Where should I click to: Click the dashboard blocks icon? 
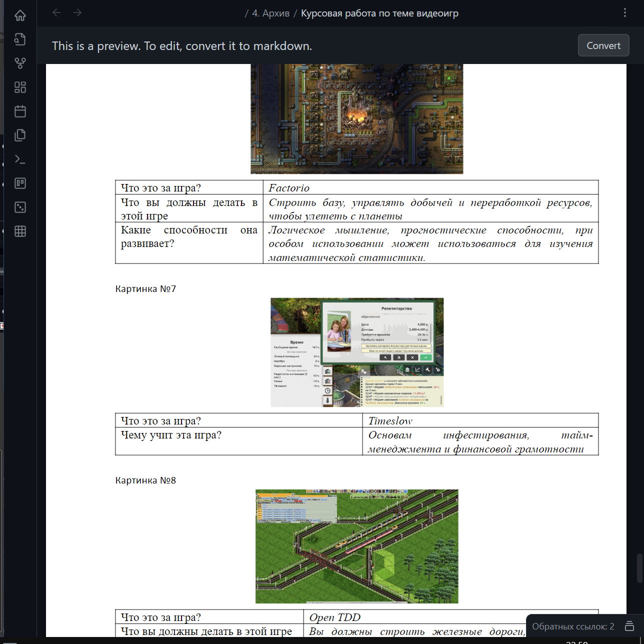[x=20, y=87]
